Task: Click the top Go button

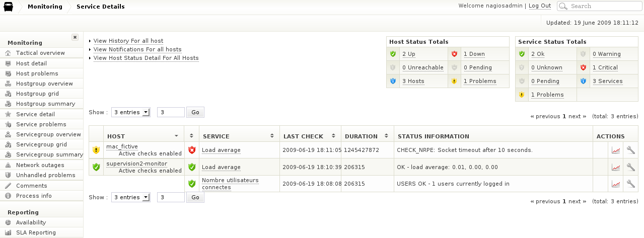Action: click(195, 112)
